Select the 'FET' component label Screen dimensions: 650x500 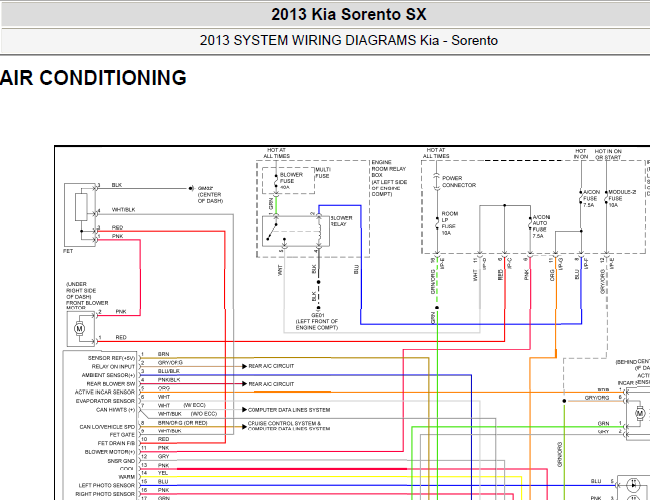coord(68,251)
